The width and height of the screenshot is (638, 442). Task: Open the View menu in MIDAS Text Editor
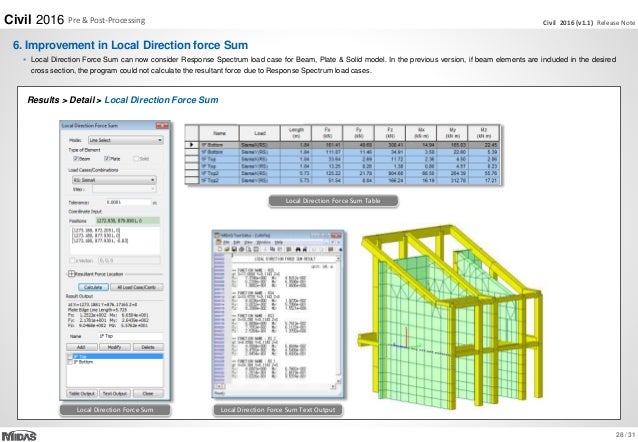pyautogui.click(x=247, y=242)
